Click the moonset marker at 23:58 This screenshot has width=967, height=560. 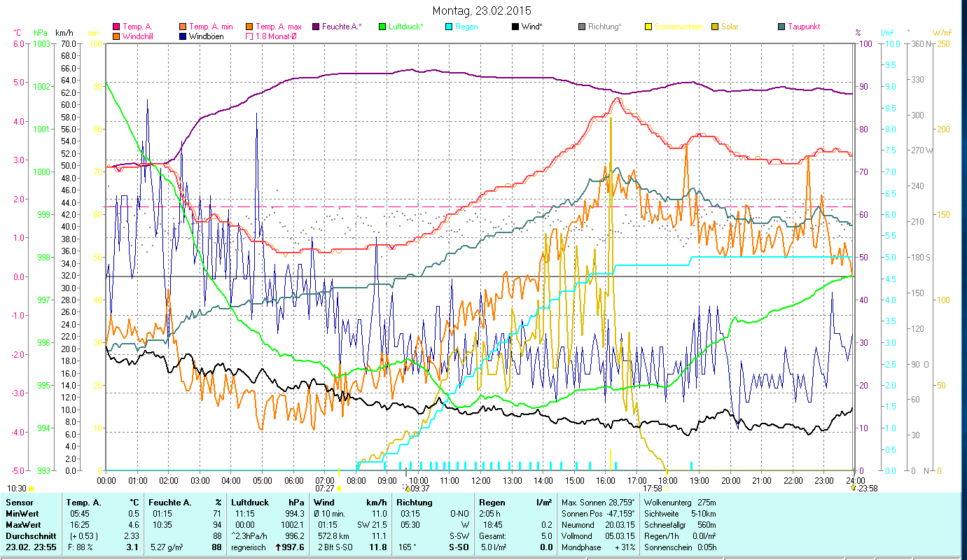point(853,489)
